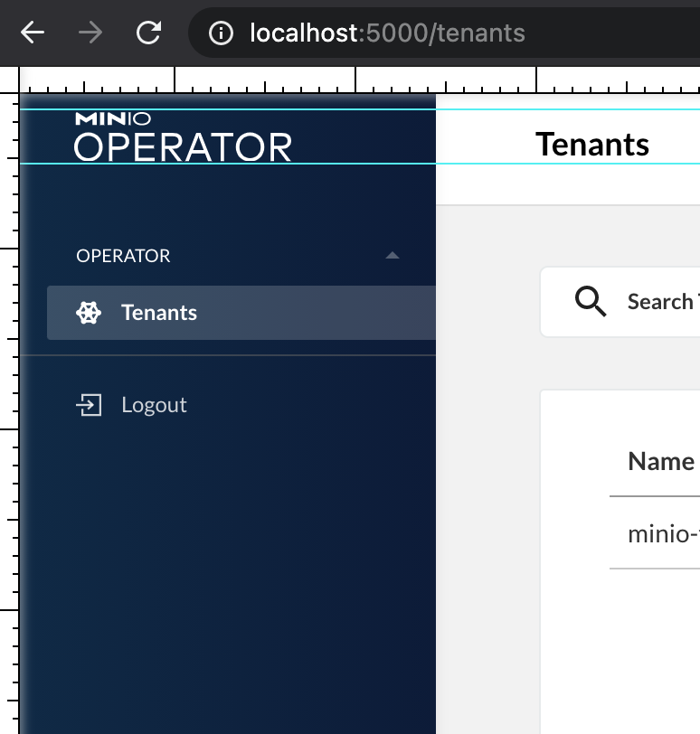Click the Name column header
This screenshot has height=734, width=700.
coord(661,462)
